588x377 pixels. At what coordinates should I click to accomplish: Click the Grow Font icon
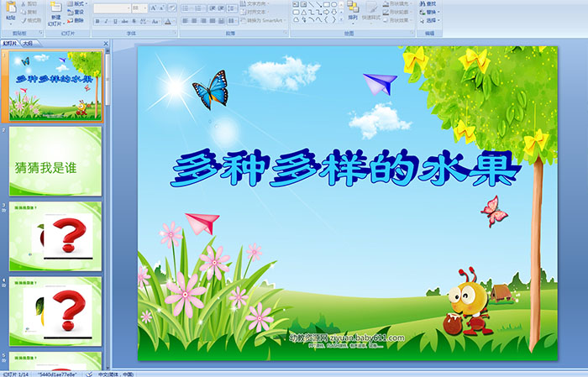[x=154, y=8]
